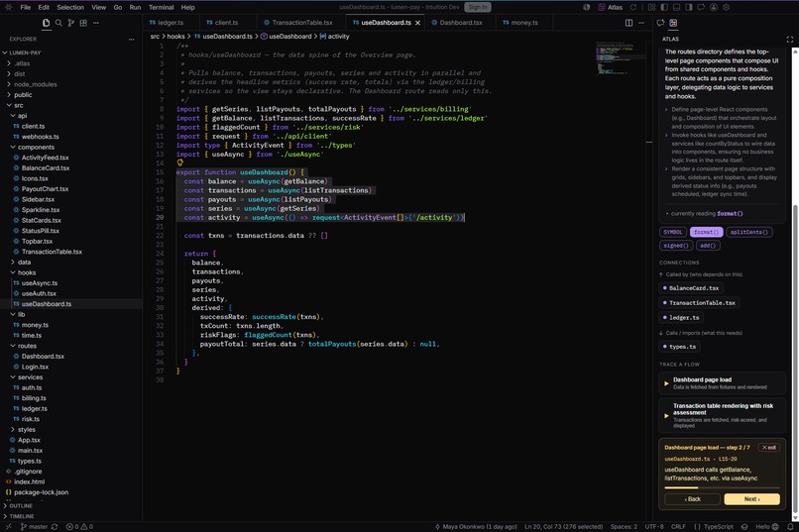Open package-lock.json in the explorer
This screenshot has width=799, height=532.
point(41,492)
